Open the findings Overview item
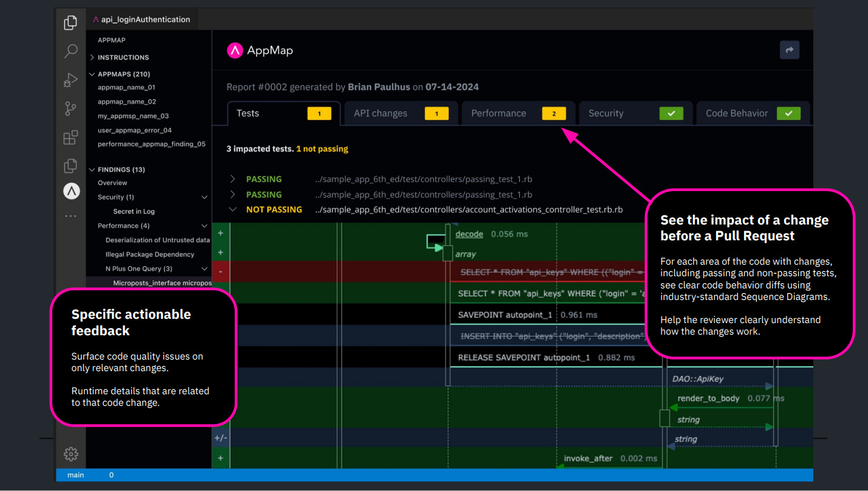Image resolution: width=868 pixels, height=491 pixels. 112,183
